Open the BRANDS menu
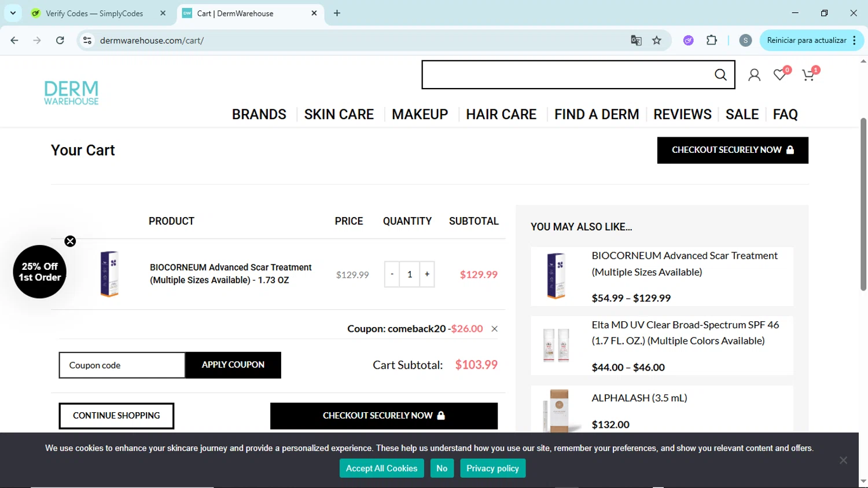 259,115
